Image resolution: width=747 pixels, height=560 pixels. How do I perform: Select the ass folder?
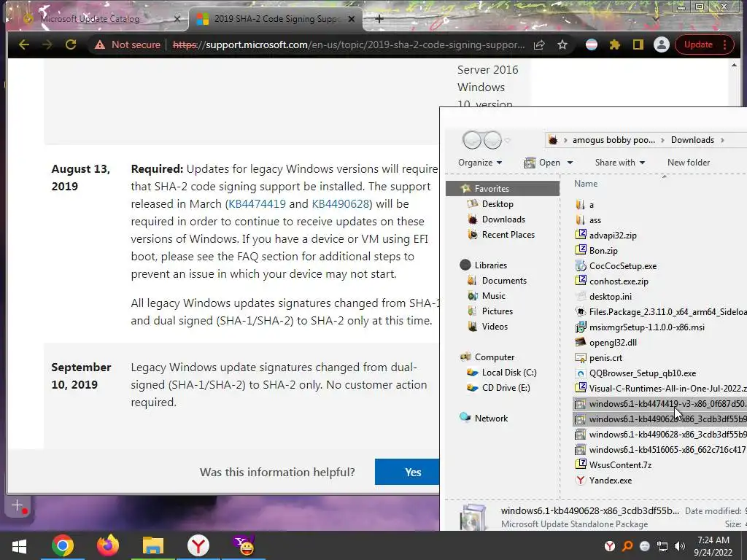[x=595, y=220]
